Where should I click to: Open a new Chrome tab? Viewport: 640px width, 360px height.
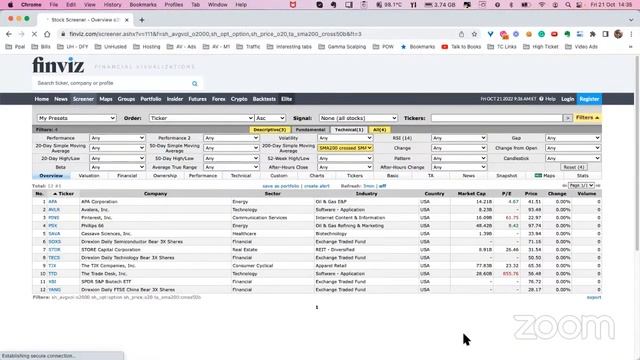pos(142,20)
